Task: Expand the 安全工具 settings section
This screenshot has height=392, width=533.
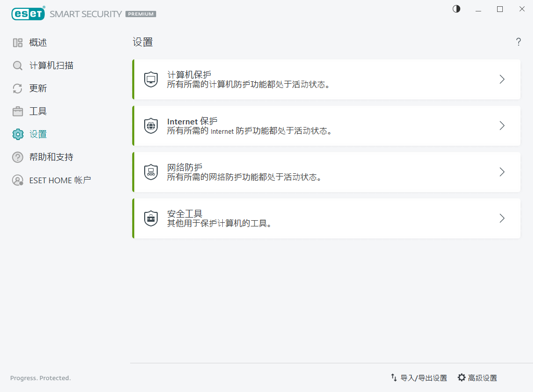Action: click(501, 218)
